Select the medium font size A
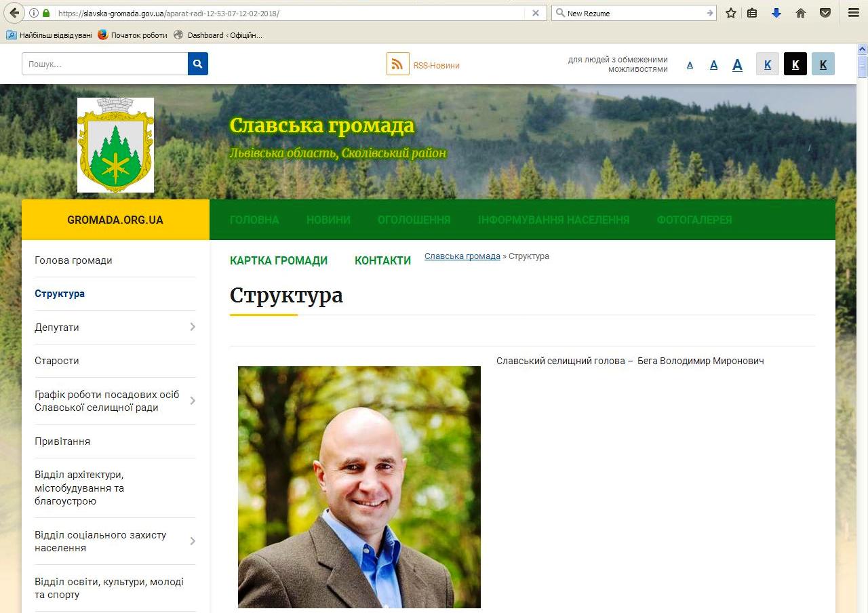 (713, 65)
